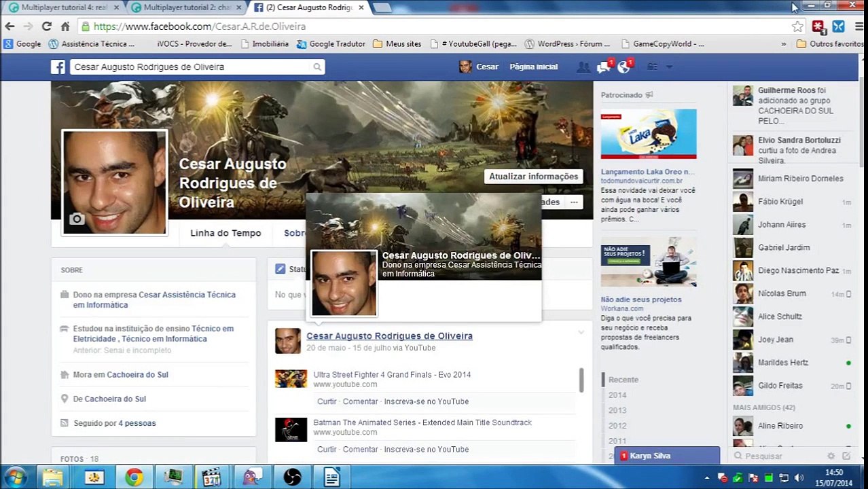Open chat with Aline Ribeiro

791,426
